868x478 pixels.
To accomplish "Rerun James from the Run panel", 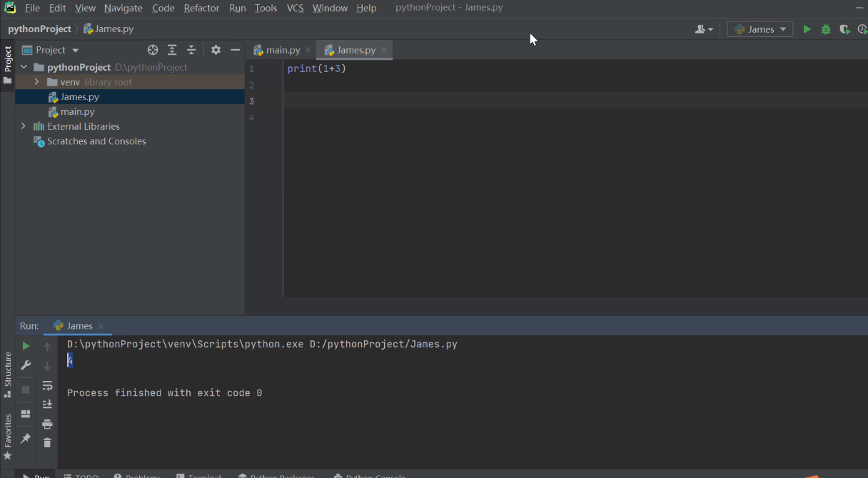I will pyautogui.click(x=26, y=346).
